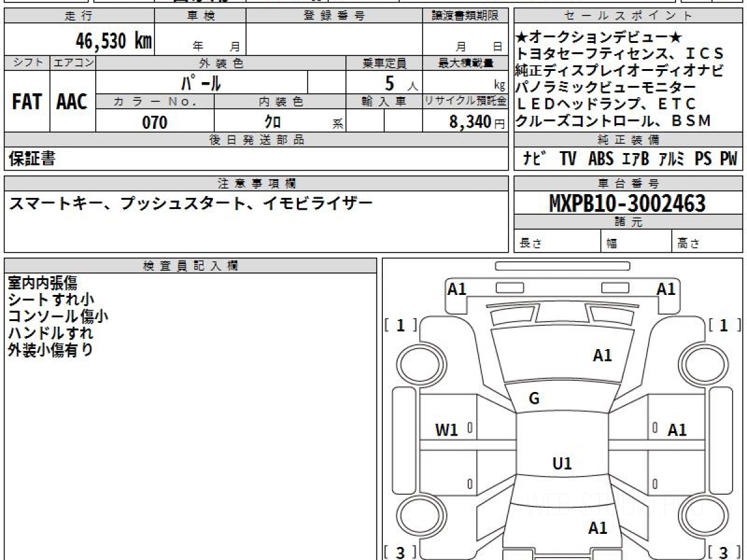Click the 外装小傷有り inspector note

pos(50,350)
